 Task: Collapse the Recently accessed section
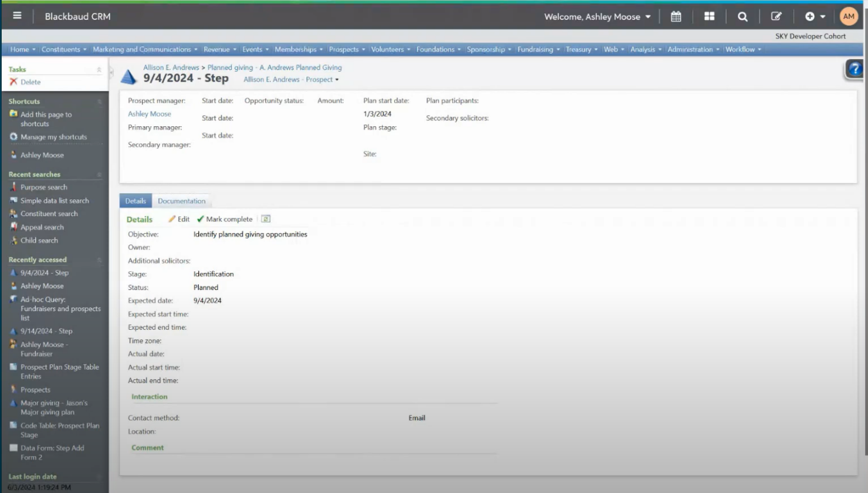coord(99,259)
